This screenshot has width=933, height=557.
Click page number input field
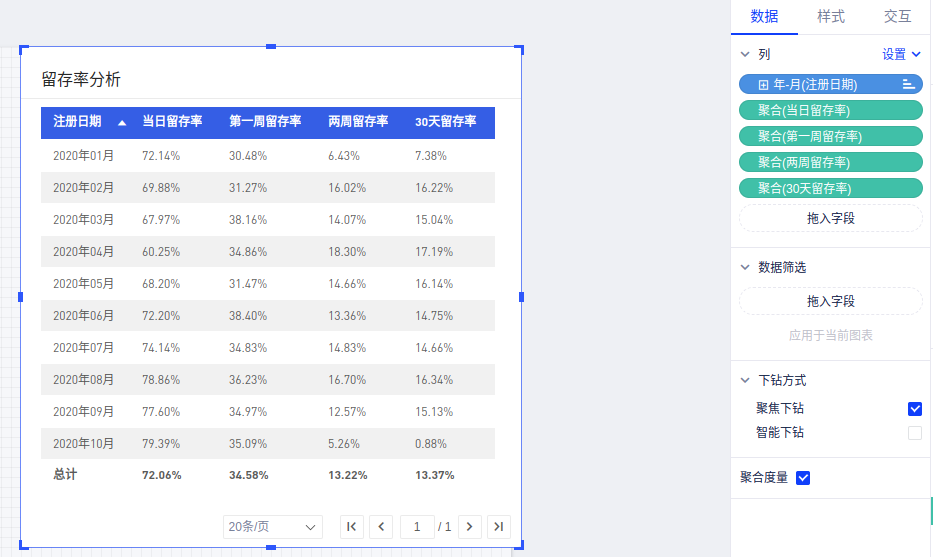pyautogui.click(x=417, y=527)
